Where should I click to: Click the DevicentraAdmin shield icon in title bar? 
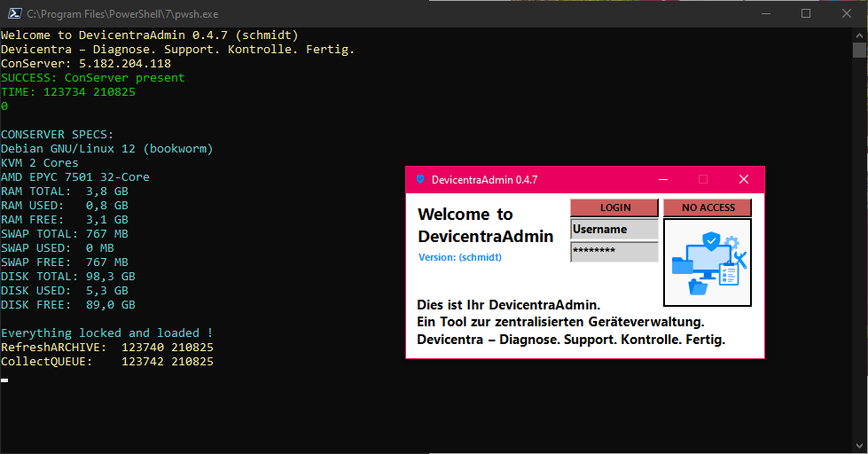tap(419, 179)
